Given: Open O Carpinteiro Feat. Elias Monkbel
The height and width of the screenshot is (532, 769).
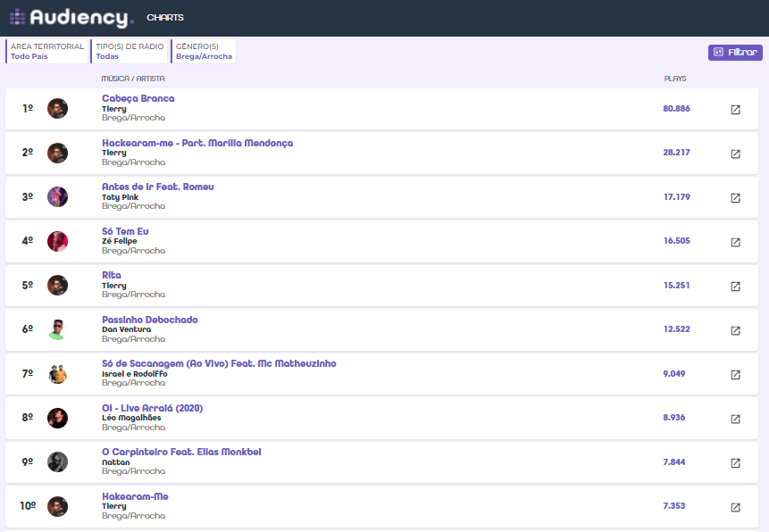Looking at the screenshot, I should [x=181, y=452].
